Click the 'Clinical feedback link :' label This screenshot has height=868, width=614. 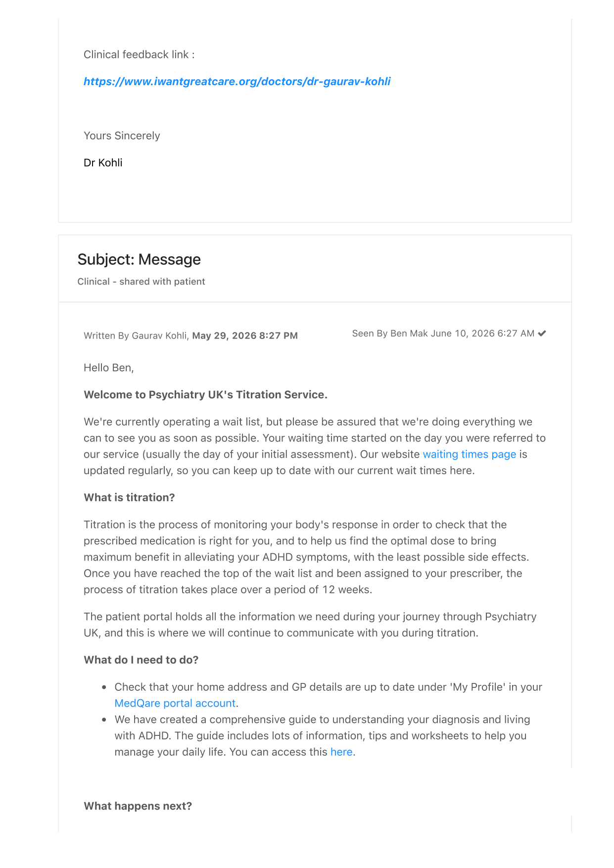tap(139, 54)
